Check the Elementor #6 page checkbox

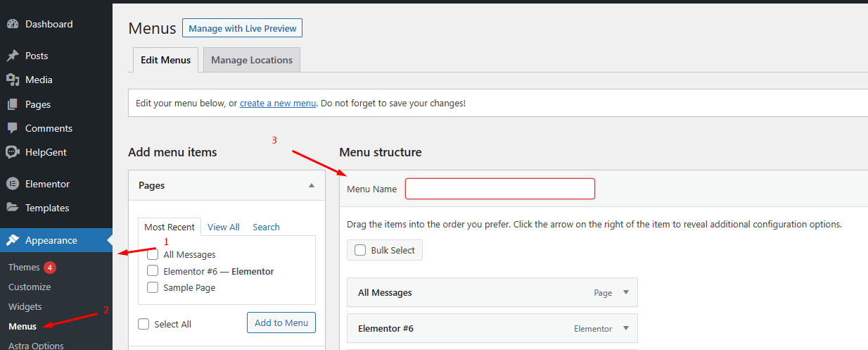coord(153,270)
